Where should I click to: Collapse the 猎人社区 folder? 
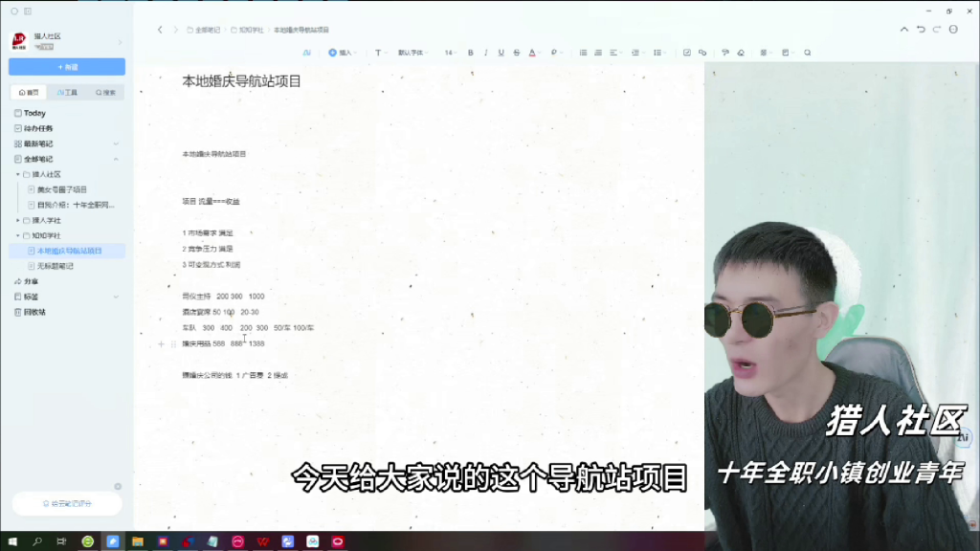point(17,175)
